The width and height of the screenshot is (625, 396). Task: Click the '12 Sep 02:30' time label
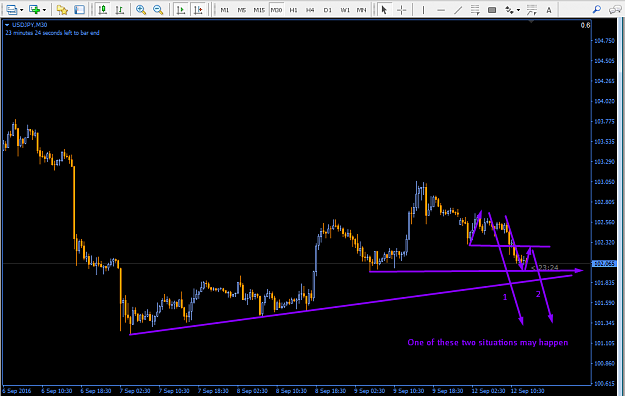488,391
